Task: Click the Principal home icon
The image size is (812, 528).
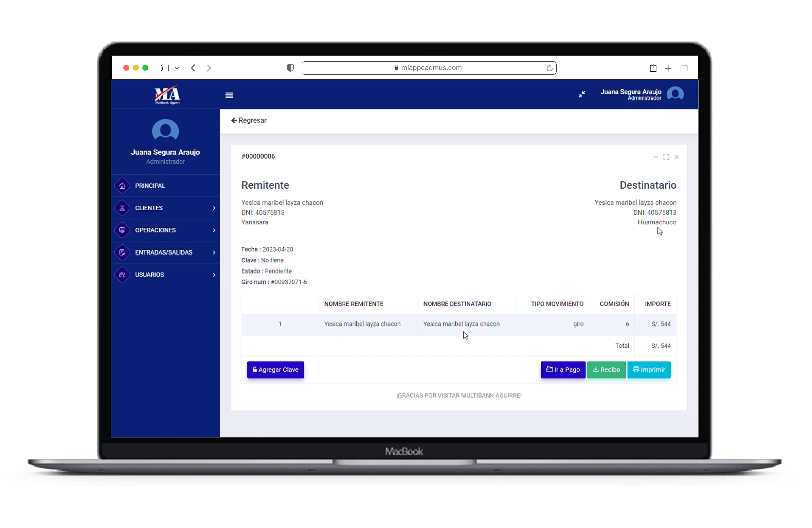Action: click(122, 186)
